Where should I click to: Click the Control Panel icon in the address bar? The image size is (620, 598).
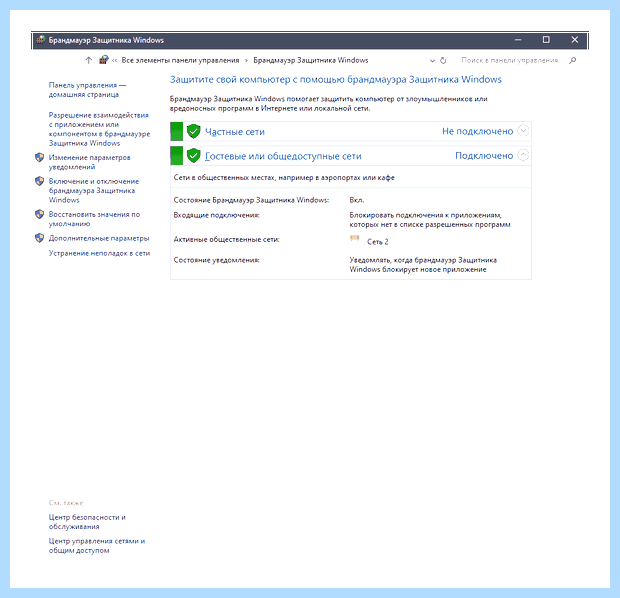tap(104, 60)
